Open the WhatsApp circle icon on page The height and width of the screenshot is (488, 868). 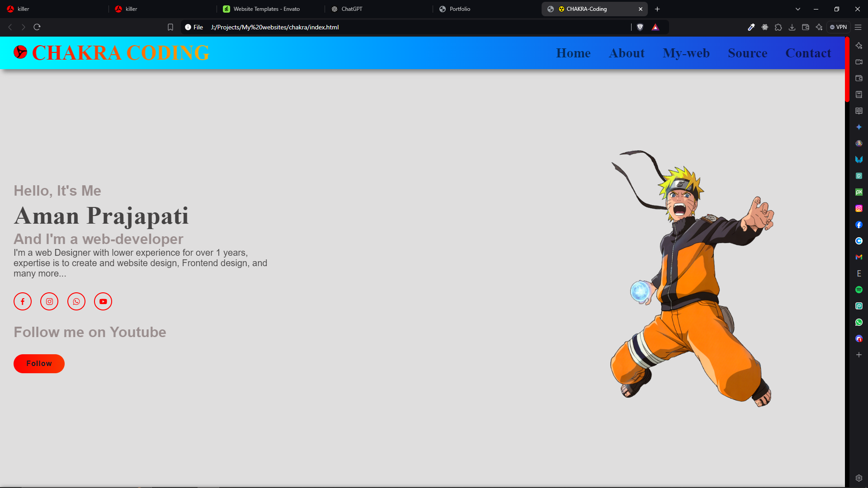(x=76, y=301)
